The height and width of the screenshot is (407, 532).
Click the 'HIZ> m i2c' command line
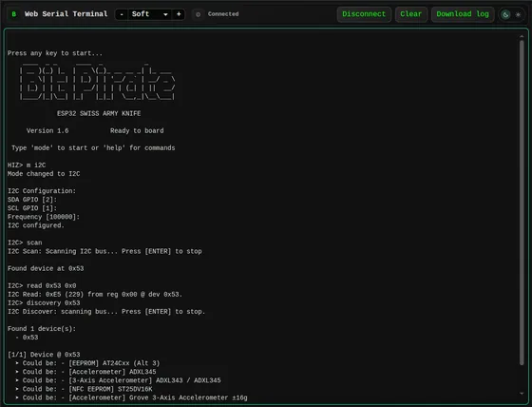(x=27, y=165)
